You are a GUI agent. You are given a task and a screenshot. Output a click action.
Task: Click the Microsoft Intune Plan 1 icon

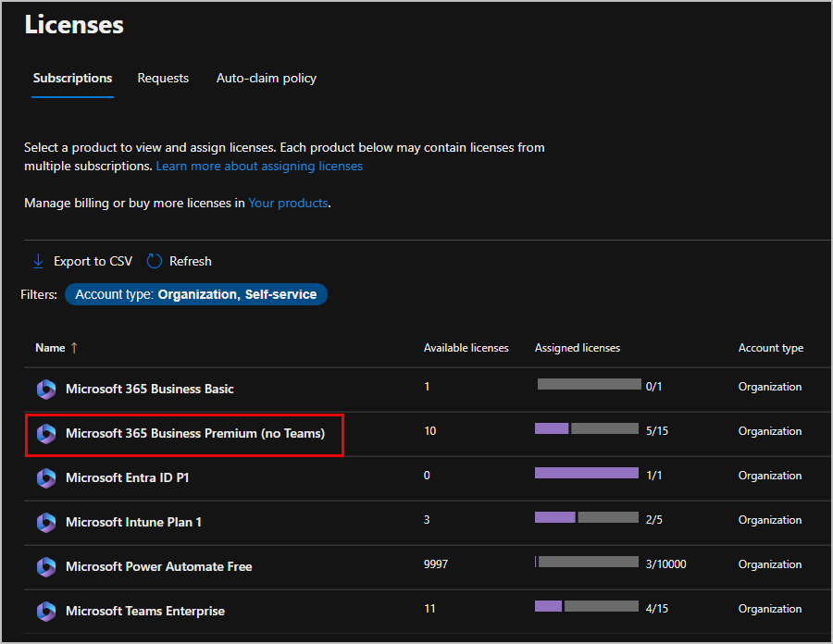46,523
